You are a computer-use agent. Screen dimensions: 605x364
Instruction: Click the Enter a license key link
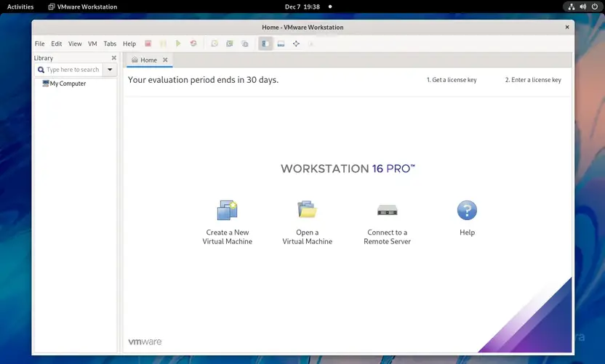coord(533,80)
